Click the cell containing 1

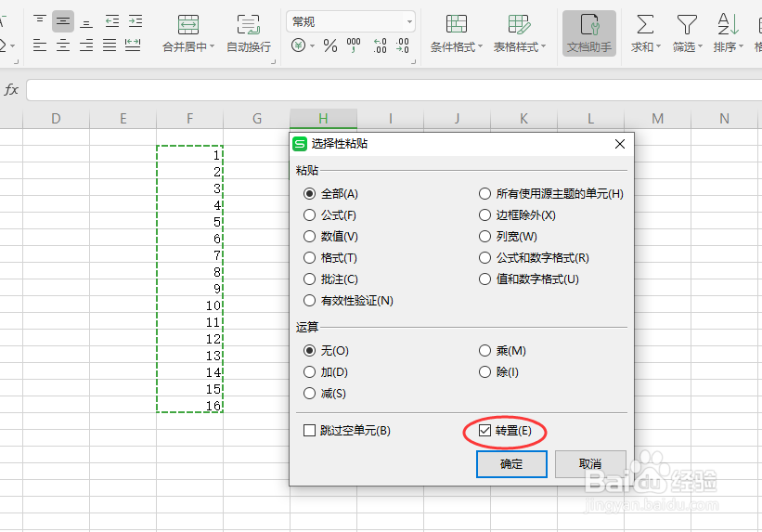[x=190, y=155]
